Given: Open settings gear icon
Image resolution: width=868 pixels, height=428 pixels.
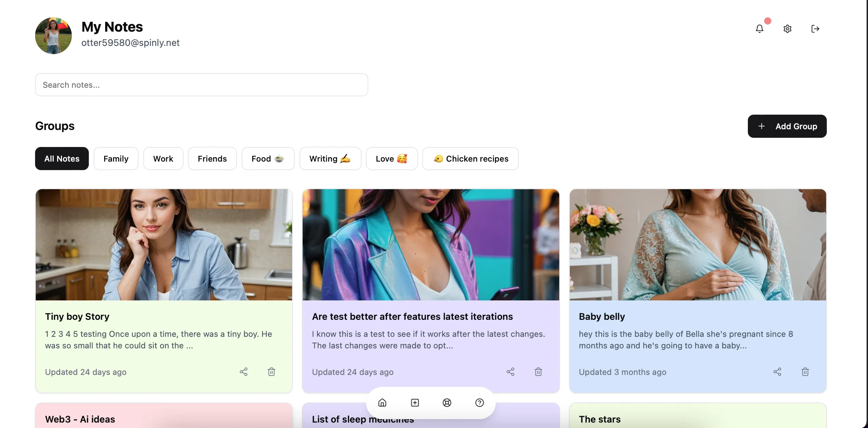Looking at the screenshot, I should (787, 29).
